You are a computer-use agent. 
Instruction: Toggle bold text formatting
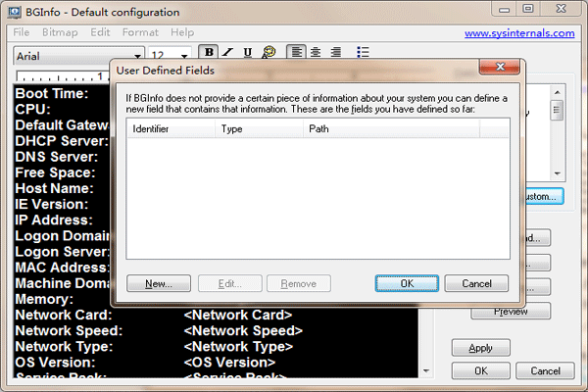click(208, 53)
